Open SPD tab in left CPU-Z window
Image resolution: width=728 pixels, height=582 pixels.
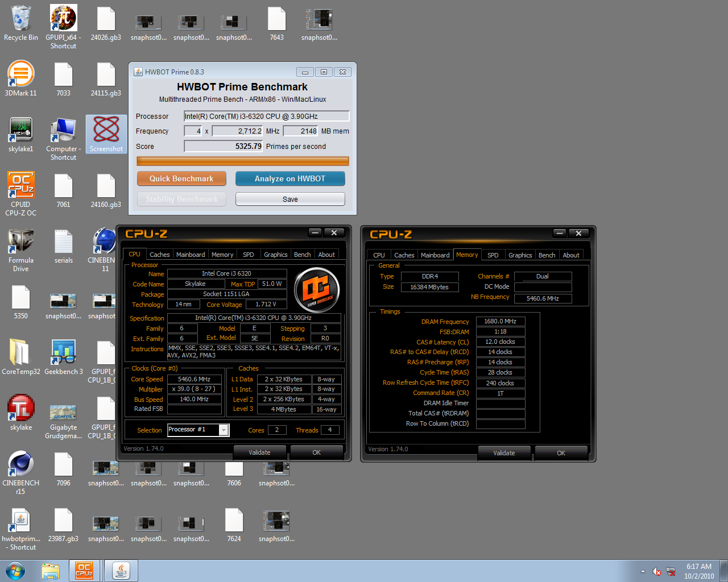click(249, 255)
